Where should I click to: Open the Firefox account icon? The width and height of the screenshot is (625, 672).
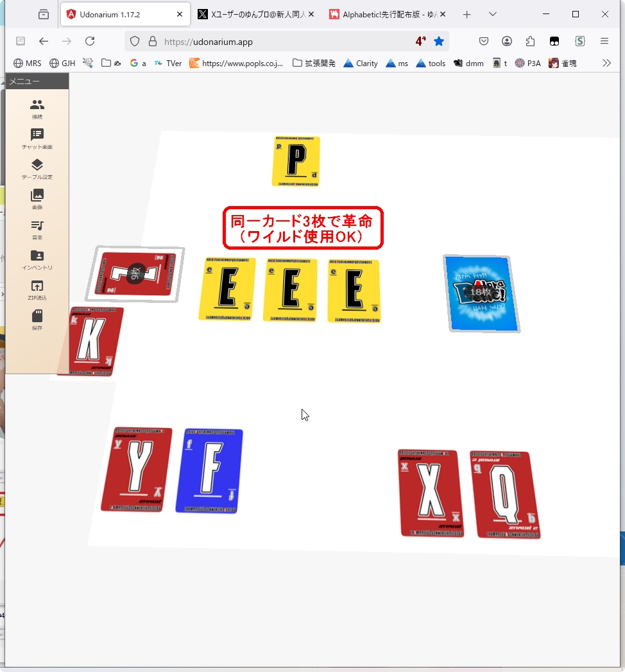[x=507, y=41]
